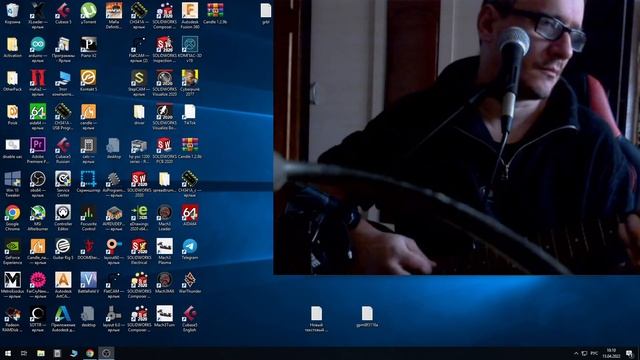This screenshot has height=360, width=640.
Task: Open the Recycle Bin (Корзина) desktop icon
Action: (x=12, y=13)
